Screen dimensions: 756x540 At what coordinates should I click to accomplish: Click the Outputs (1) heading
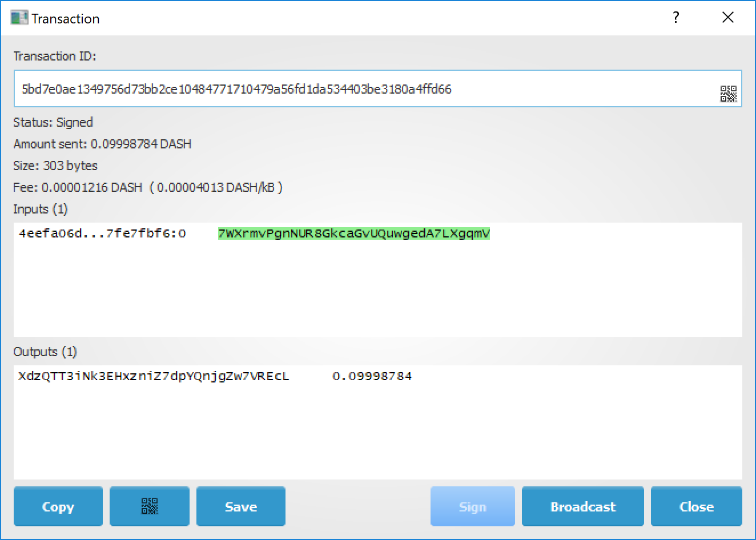(x=45, y=352)
